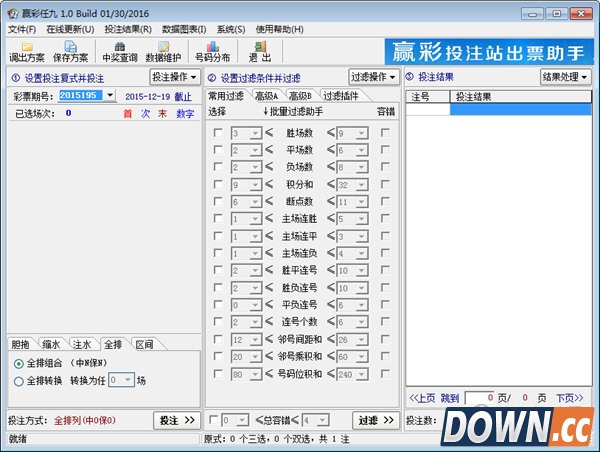
Task: Switch to the 过滤插件 tab
Action: tap(341, 96)
